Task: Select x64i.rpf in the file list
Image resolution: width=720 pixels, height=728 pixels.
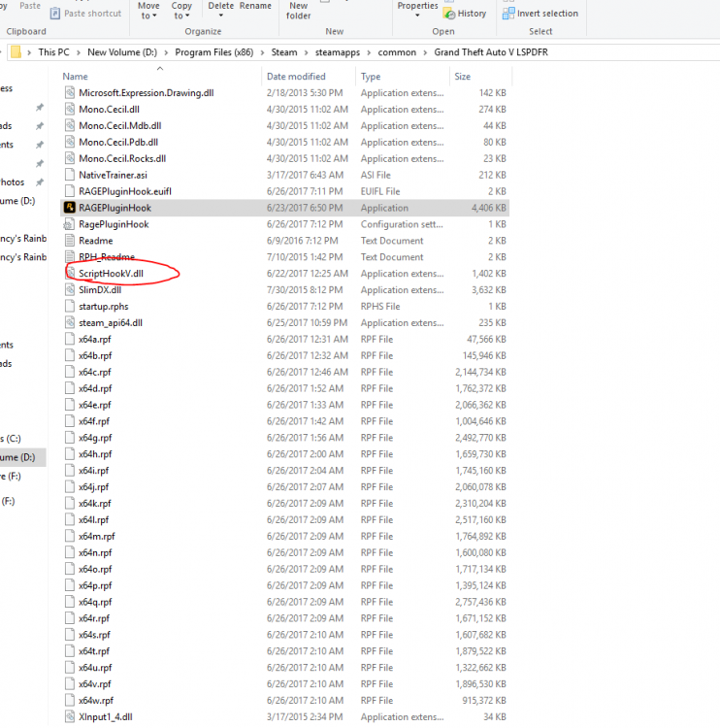Action: tap(285, 471)
